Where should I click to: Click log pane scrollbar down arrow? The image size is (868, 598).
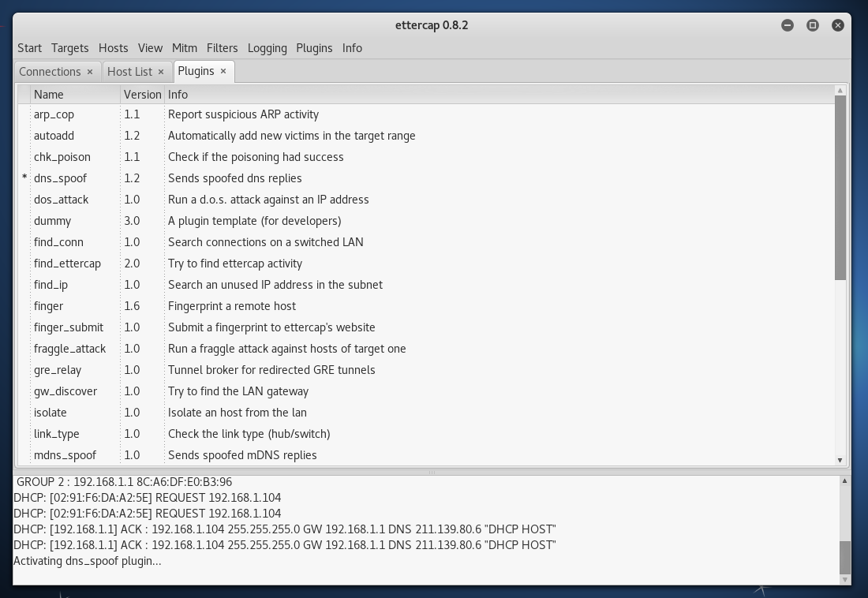point(845,579)
